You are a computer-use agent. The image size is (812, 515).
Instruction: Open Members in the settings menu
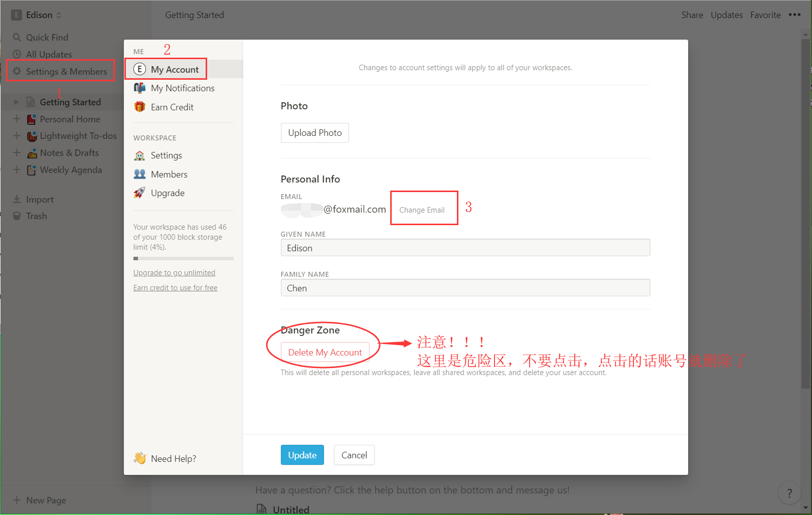(x=169, y=175)
